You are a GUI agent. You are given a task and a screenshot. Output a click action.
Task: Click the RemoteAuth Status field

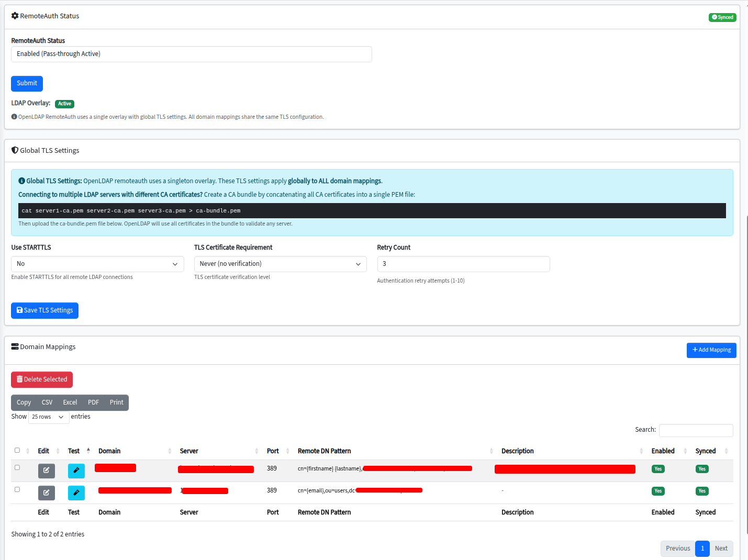pos(192,54)
